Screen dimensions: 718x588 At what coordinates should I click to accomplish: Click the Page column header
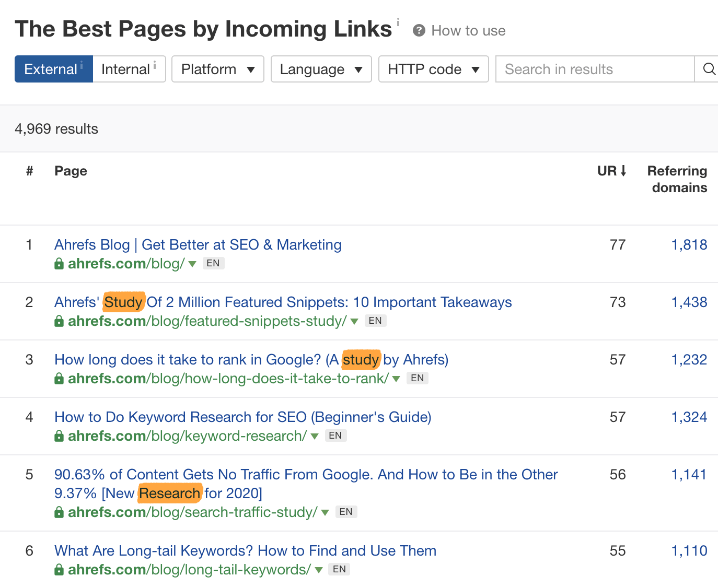coord(71,171)
